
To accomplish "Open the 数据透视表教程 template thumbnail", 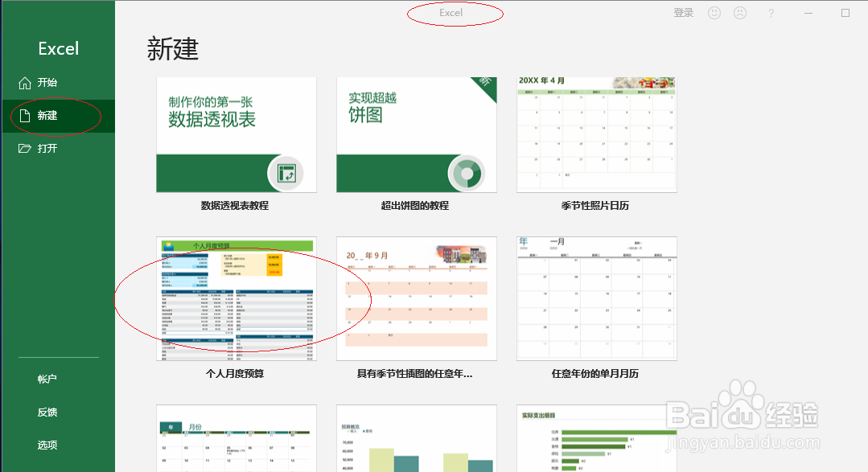I will pyautogui.click(x=237, y=135).
